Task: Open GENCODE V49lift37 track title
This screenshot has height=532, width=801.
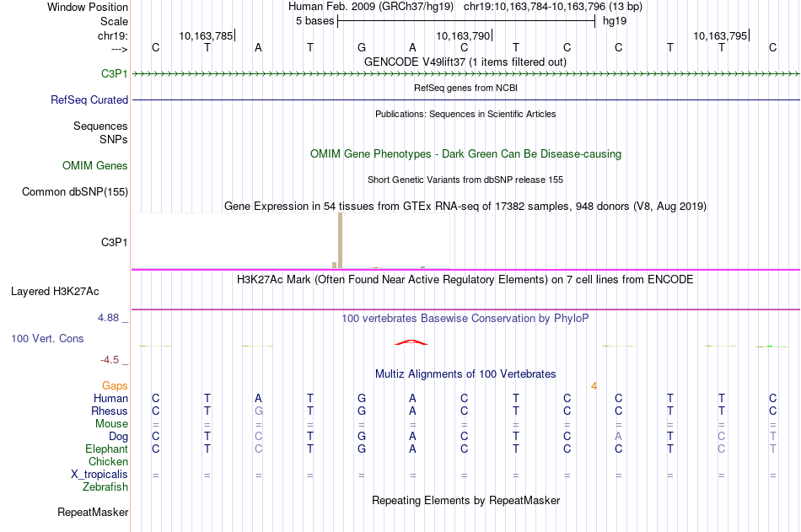Action: (465, 62)
